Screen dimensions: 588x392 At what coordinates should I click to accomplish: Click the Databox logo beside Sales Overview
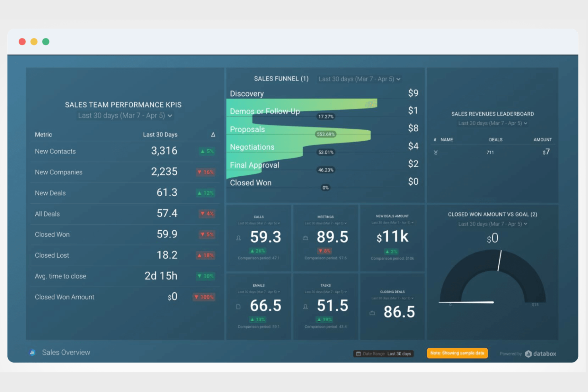(x=32, y=352)
